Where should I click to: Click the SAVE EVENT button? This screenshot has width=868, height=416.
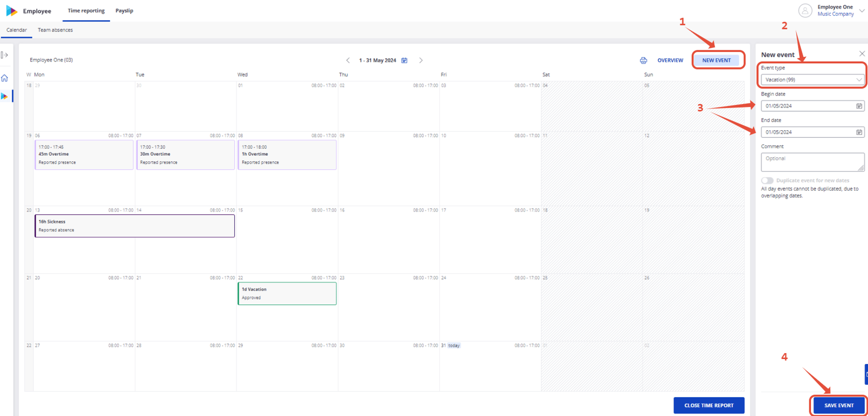839,405
